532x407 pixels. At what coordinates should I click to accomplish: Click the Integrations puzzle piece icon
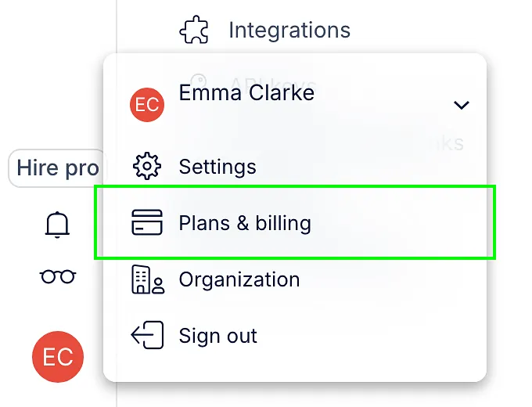tap(194, 30)
